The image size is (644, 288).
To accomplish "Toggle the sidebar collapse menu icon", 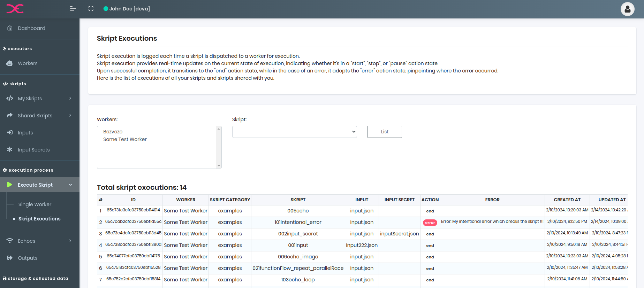I will [73, 9].
